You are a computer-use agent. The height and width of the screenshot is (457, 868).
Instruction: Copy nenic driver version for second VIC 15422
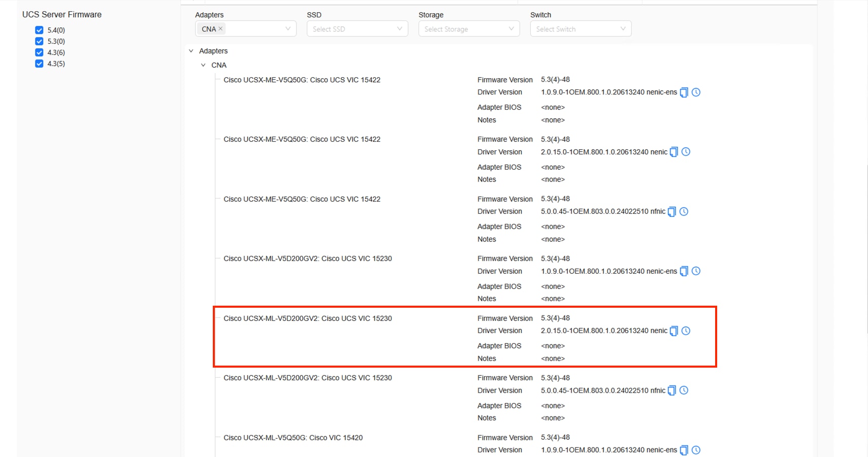coord(673,152)
